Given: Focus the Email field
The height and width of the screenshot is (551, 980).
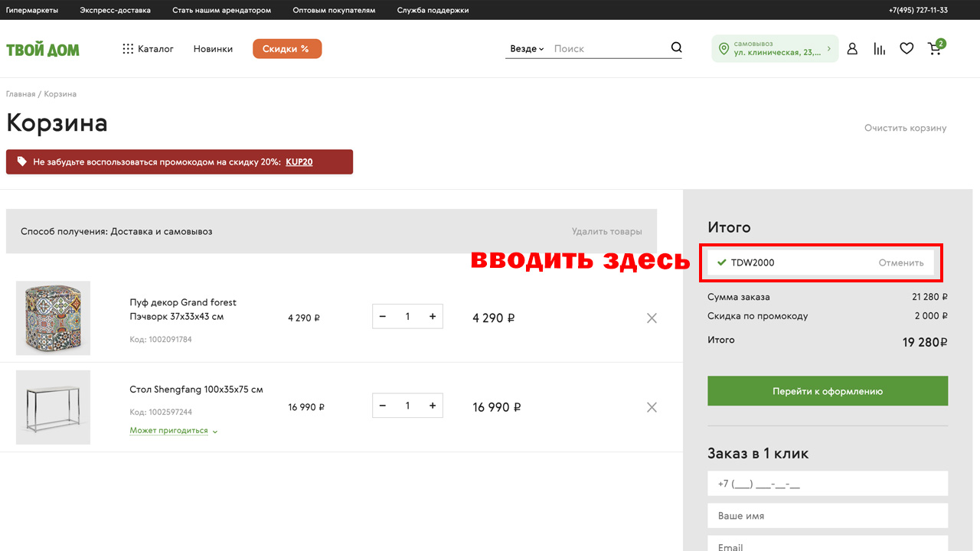Looking at the screenshot, I should pyautogui.click(x=828, y=545).
